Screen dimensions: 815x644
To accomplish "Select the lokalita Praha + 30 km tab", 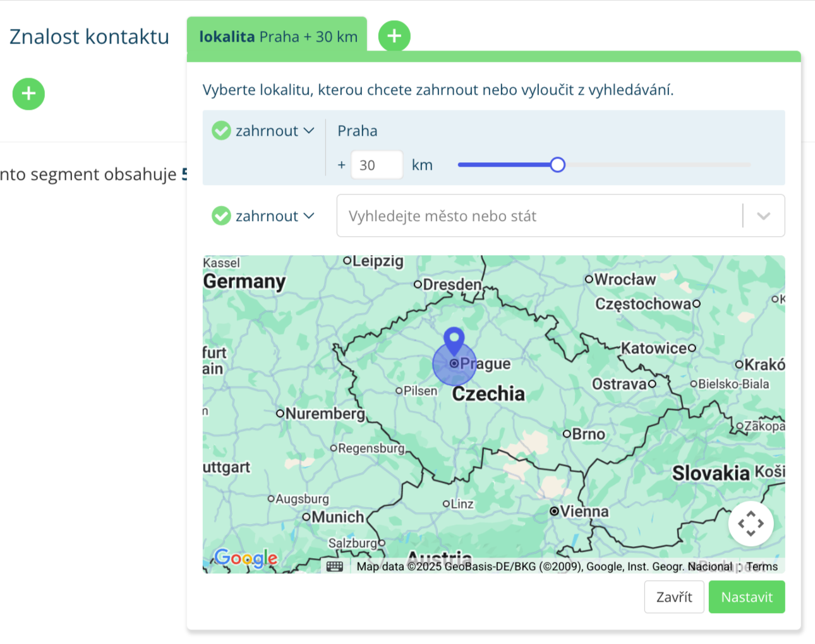I will (278, 37).
